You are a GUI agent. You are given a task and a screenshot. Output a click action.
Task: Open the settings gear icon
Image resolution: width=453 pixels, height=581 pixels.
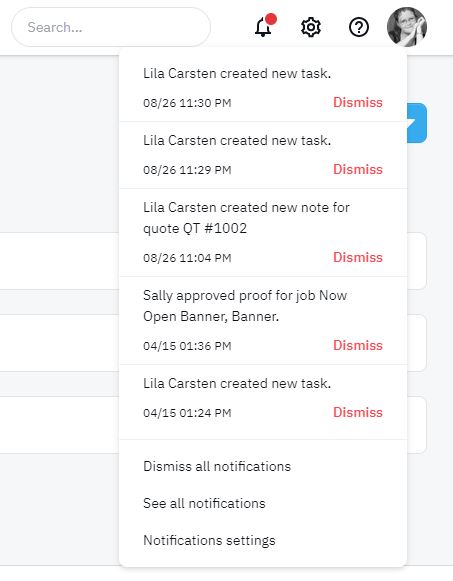click(x=310, y=27)
